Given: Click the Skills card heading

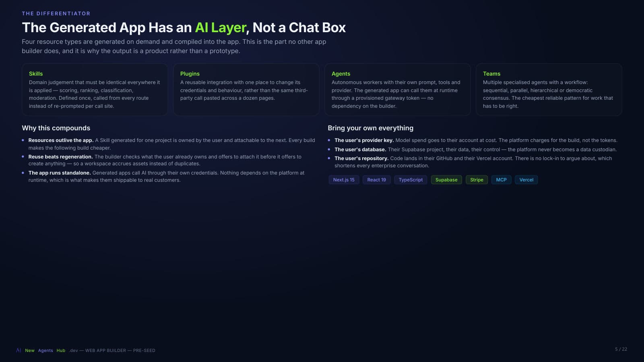Looking at the screenshot, I should 36,74.
